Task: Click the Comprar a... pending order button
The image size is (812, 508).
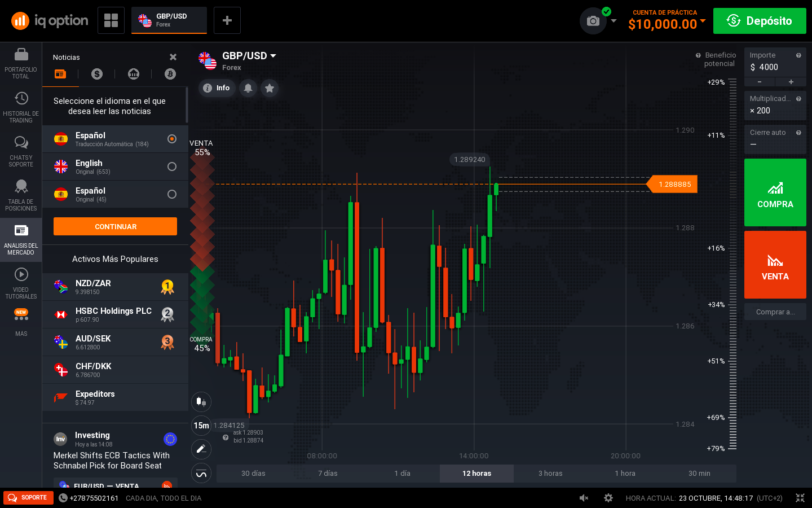Action: [x=775, y=312]
